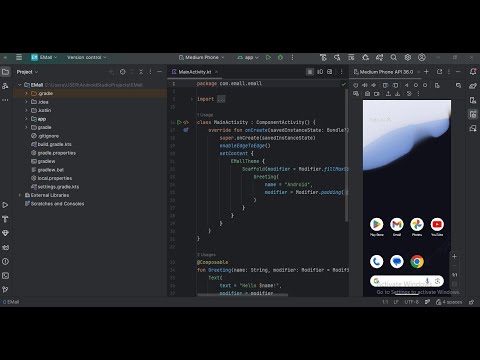
Task: Switch editor to split code and design view
Action: (x=320, y=72)
